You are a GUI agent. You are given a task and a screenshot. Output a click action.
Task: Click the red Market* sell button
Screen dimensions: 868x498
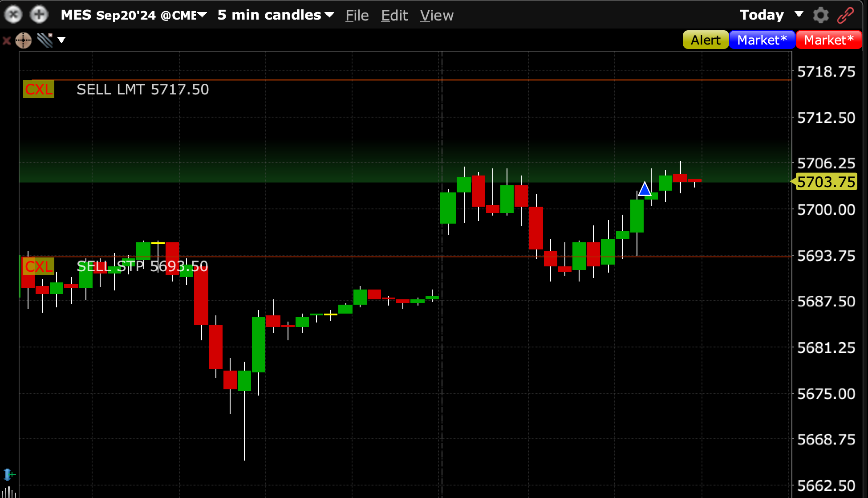[829, 40]
